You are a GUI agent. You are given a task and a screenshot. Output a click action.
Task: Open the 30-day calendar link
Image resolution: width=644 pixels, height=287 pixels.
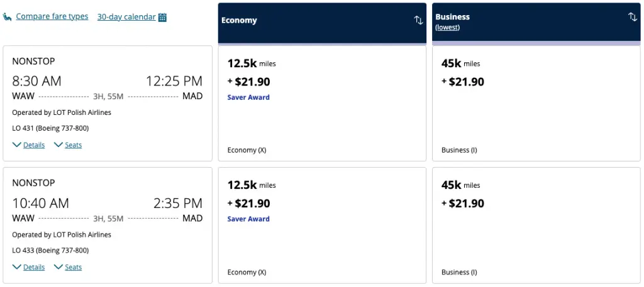coord(126,17)
